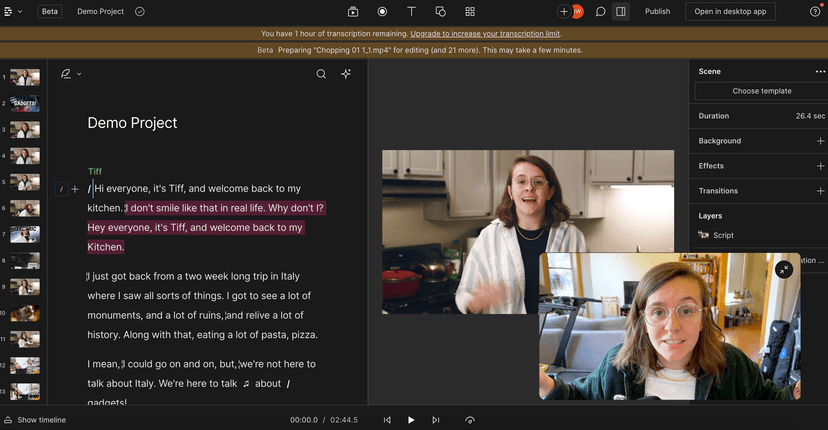Screen dimensions: 828x430
Task: Click the Demo Project heading in script
Action: [x=132, y=123]
